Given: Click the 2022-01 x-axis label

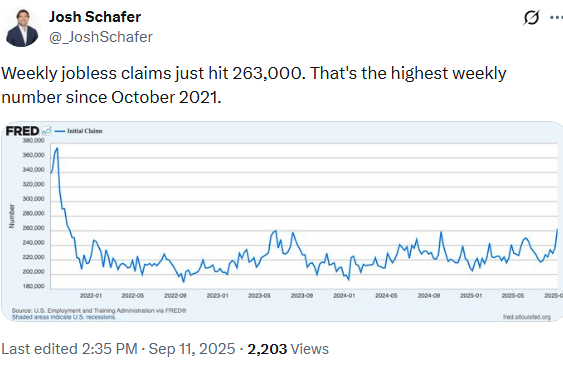Looking at the screenshot, I should [x=91, y=296].
